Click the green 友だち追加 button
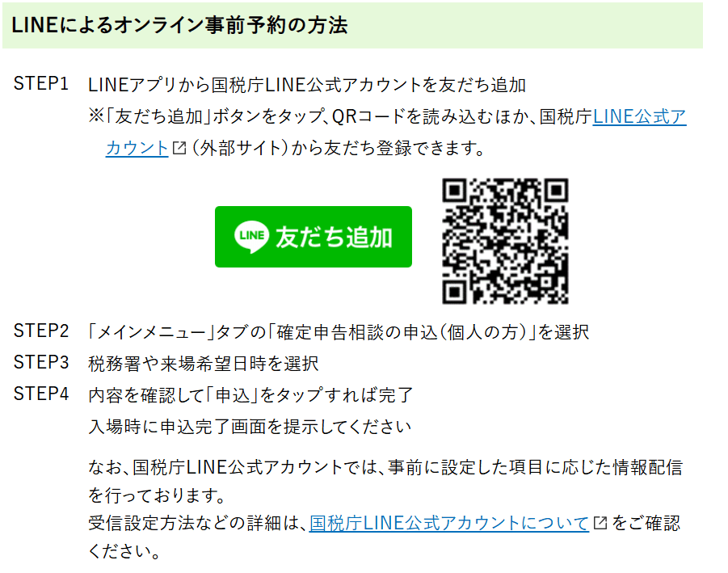Viewport: 728px width, 573px height. tap(313, 237)
